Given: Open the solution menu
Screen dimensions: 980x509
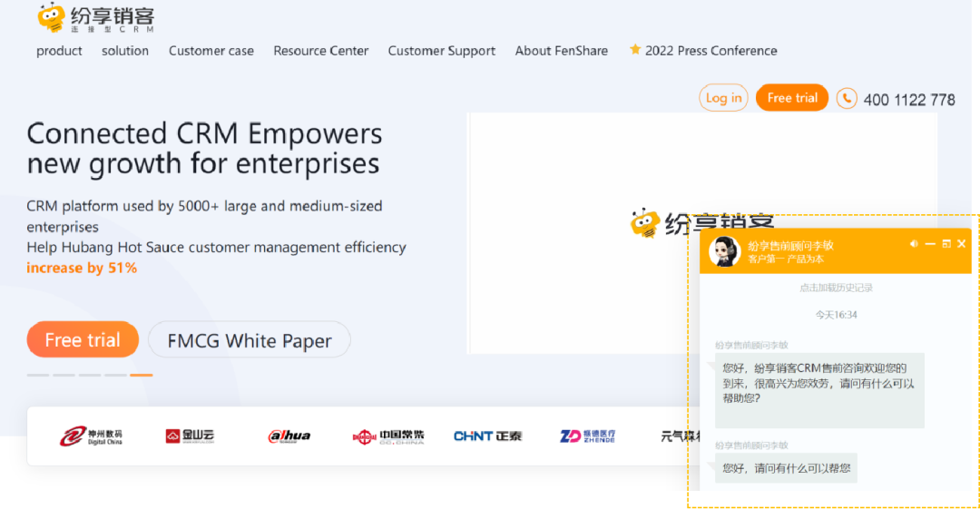Looking at the screenshot, I should (125, 51).
